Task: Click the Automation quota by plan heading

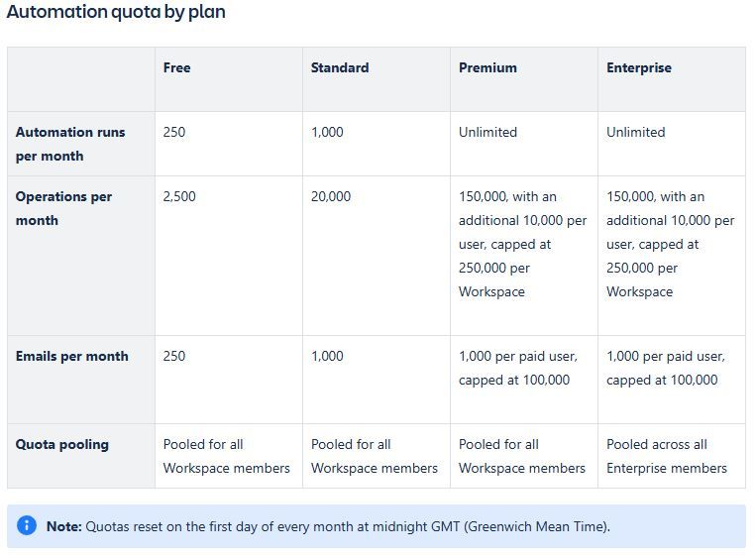Action: (x=116, y=12)
